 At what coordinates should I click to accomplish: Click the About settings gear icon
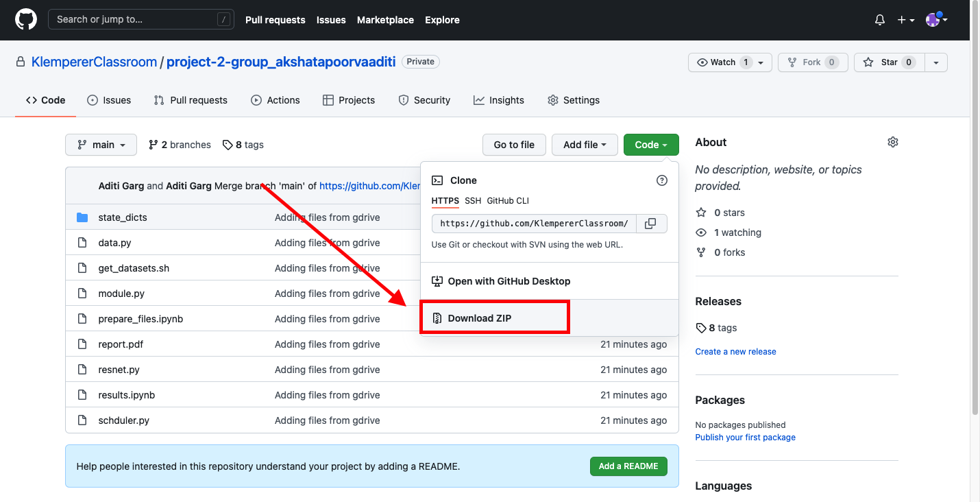point(892,142)
